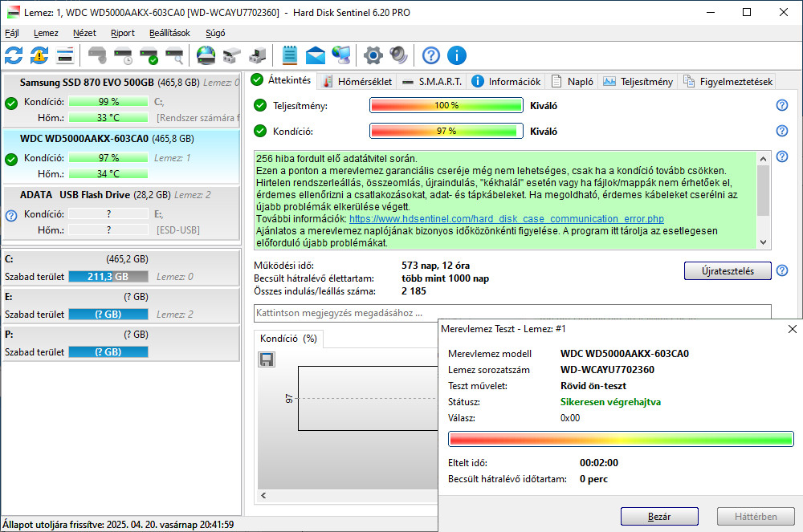Select the ADATA USB Flash Drive entry
This screenshot has width=803, height=532.
click(121, 213)
